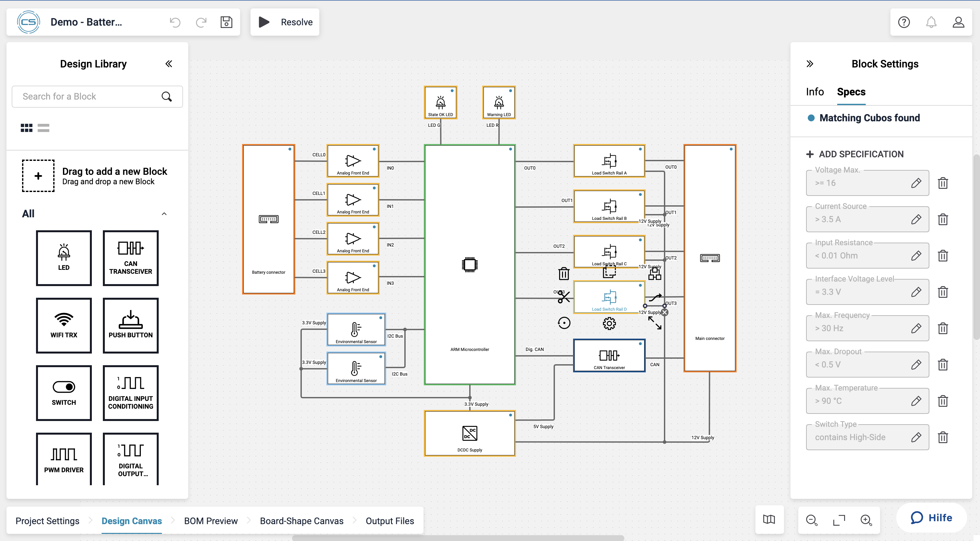Click the undo arrow icon
The width and height of the screenshot is (980, 541).
point(175,22)
